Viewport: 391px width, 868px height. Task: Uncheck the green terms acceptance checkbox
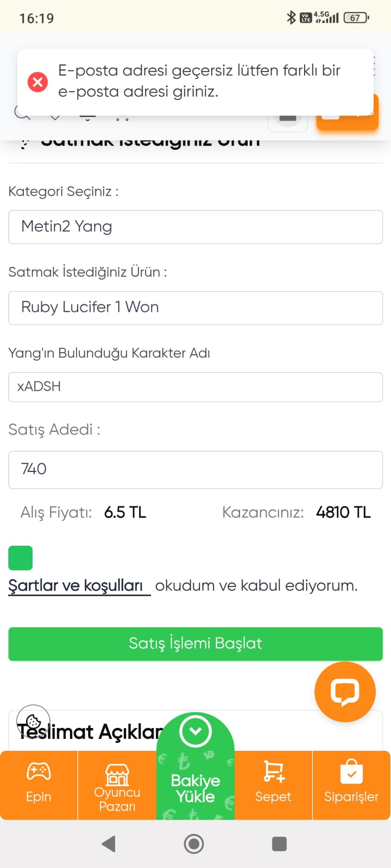21,558
